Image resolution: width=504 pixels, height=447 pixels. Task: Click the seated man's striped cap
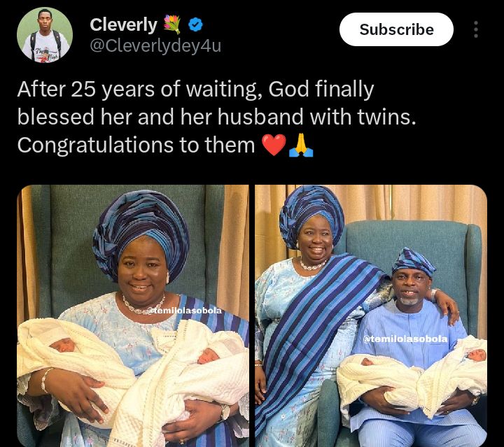413,262
